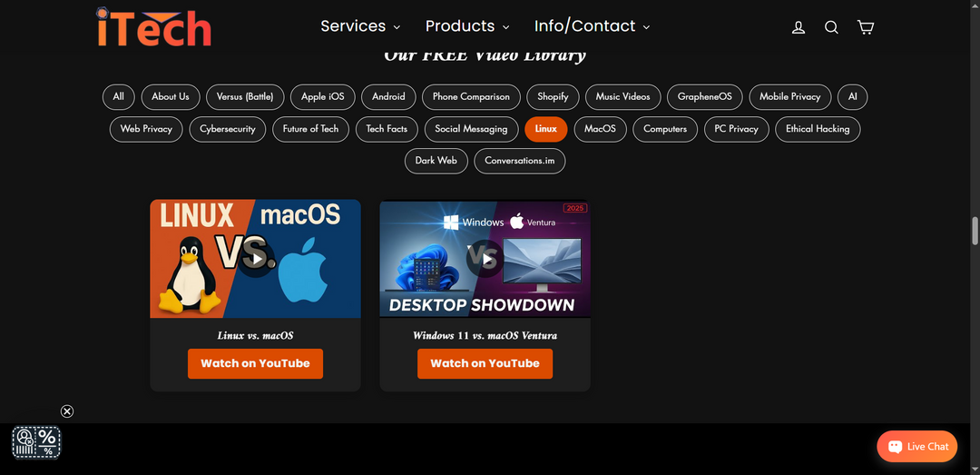Play the Windows 11 vs. macOS Ventura video

(x=485, y=259)
